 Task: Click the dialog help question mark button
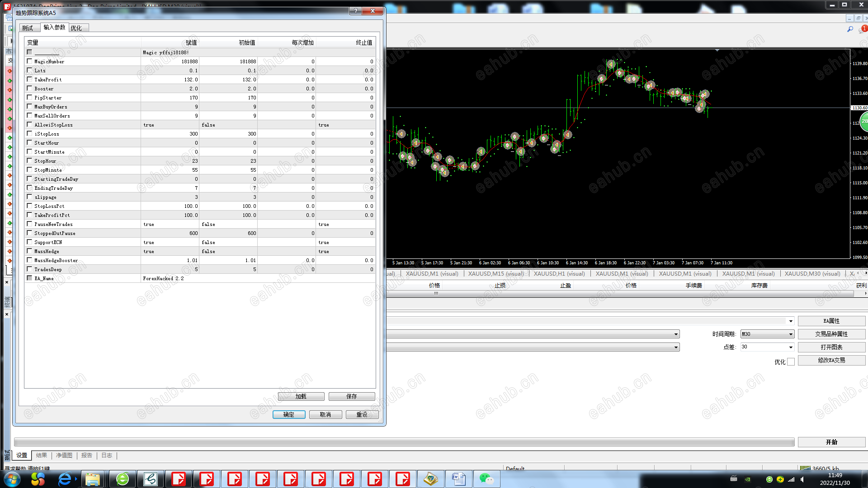click(x=356, y=11)
